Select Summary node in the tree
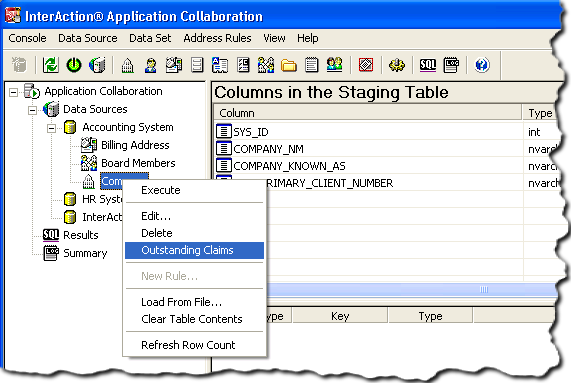This screenshot has width=571, height=383. point(85,253)
